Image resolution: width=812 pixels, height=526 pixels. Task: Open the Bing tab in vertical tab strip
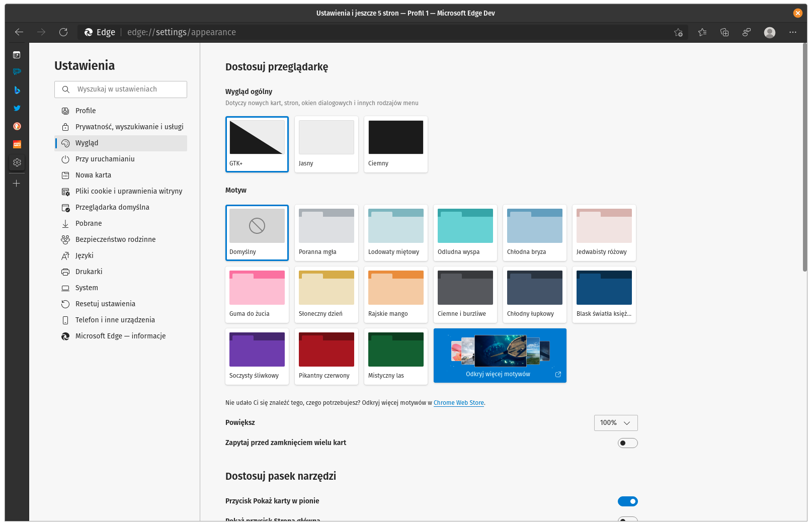17,90
